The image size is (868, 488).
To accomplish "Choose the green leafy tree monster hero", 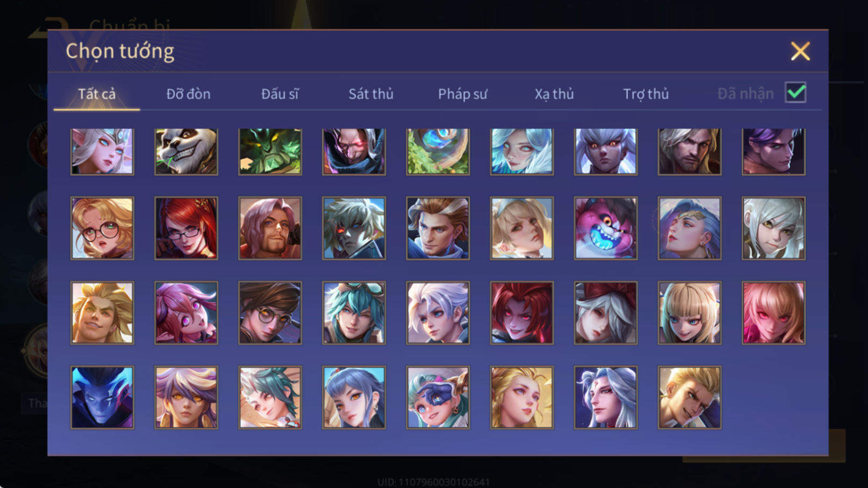I will [270, 151].
